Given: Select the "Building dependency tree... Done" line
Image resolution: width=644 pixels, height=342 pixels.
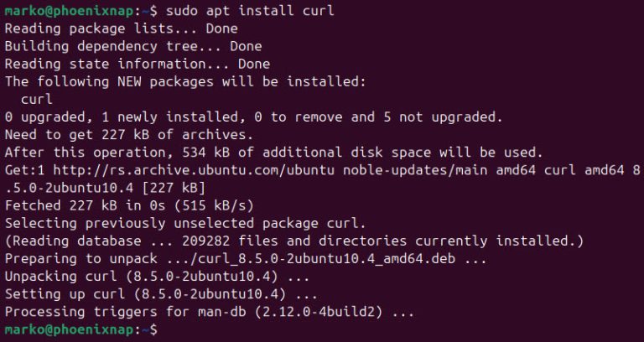Looking at the screenshot, I should [x=133, y=46].
